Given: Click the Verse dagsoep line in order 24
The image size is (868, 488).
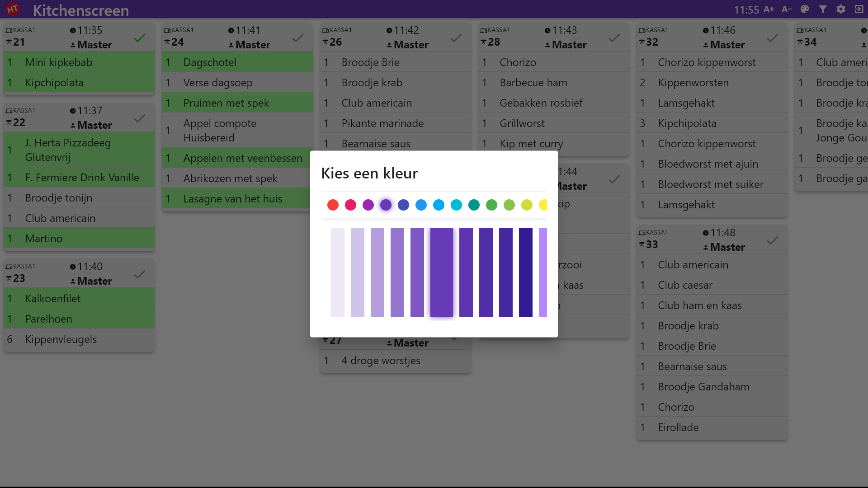Looking at the screenshot, I should pyautogui.click(x=237, y=83).
